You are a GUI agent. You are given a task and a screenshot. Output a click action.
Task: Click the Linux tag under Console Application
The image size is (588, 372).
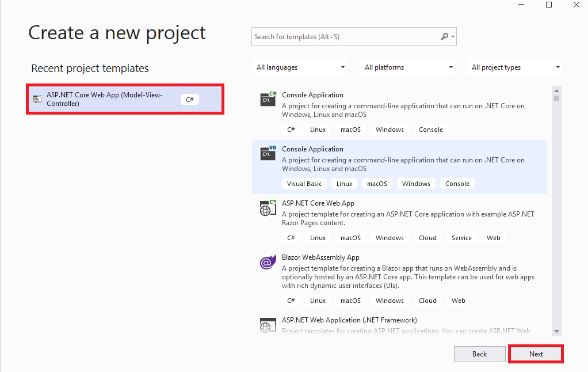pos(318,129)
